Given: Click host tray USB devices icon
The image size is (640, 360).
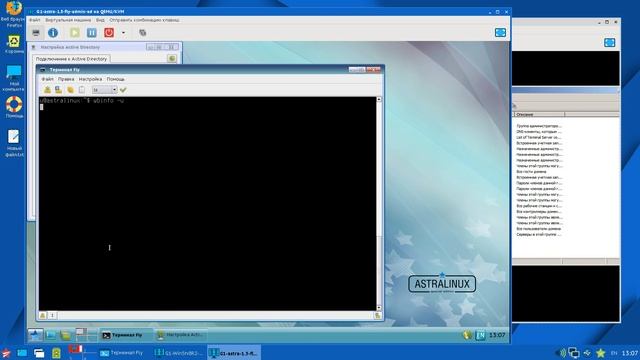Looking at the screenshot, I should click(x=587, y=353).
